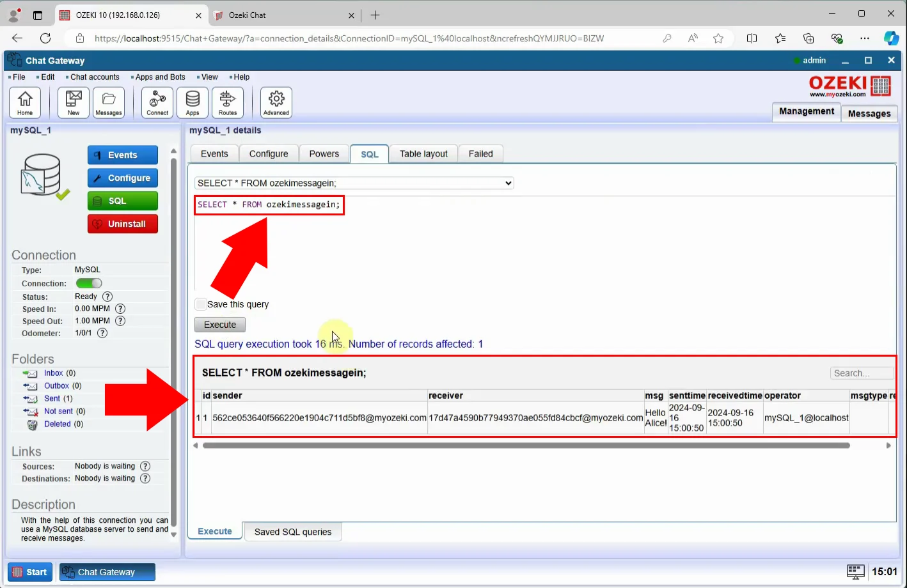The width and height of the screenshot is (907, 588).
Task: Click the results horizontal scrollbar
Action: (526, 445)
